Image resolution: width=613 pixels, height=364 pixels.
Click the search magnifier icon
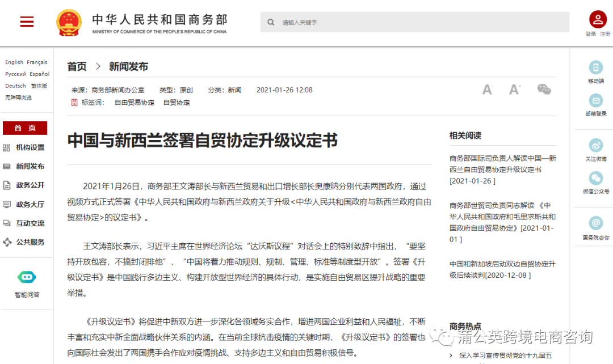coord(271,22)
